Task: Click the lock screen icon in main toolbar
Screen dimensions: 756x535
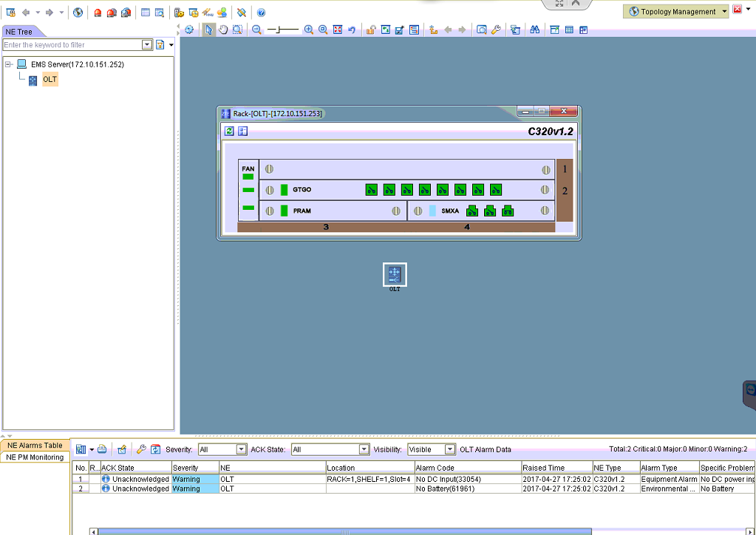Action: tap(10, 13)
